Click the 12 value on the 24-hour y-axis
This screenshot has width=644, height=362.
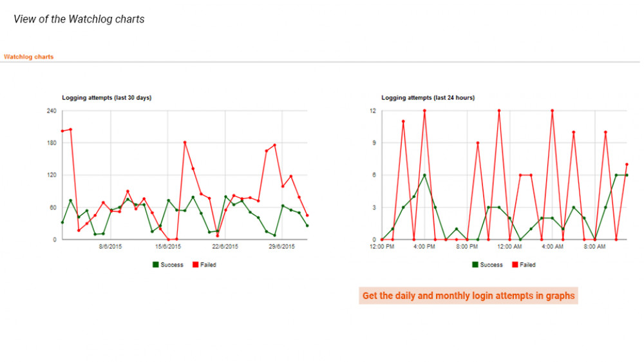coord(372,111)
